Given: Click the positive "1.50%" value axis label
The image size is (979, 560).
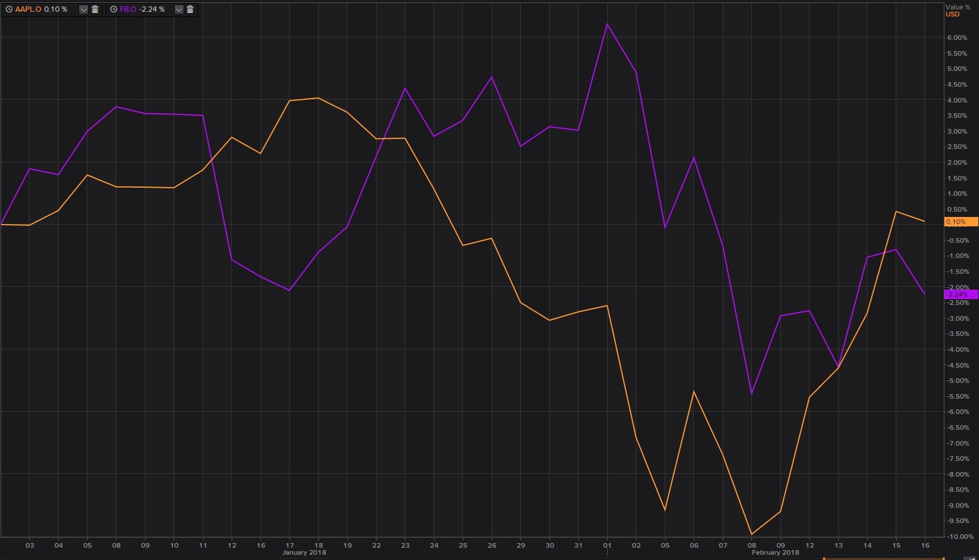Looking at the screenshot, I should (957, 178).
